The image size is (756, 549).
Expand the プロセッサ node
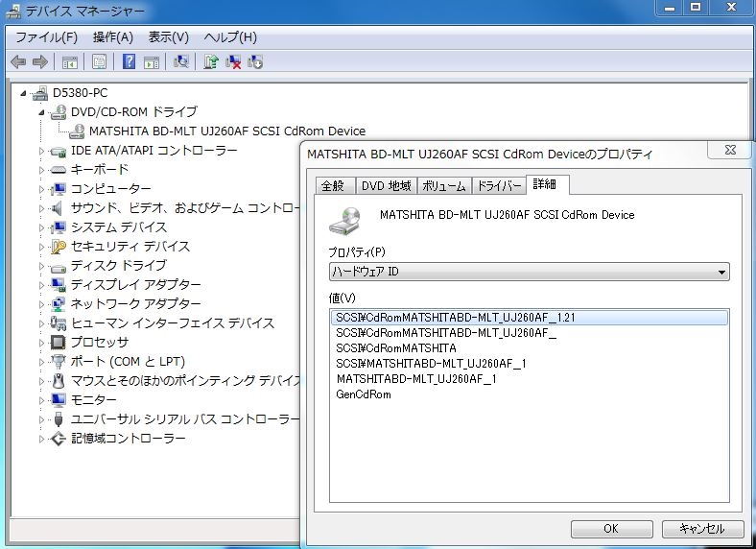[x=41, y=343]
